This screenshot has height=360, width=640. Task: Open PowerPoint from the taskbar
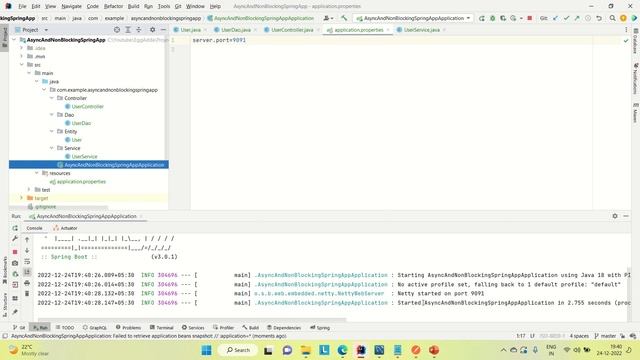[434, 350]
